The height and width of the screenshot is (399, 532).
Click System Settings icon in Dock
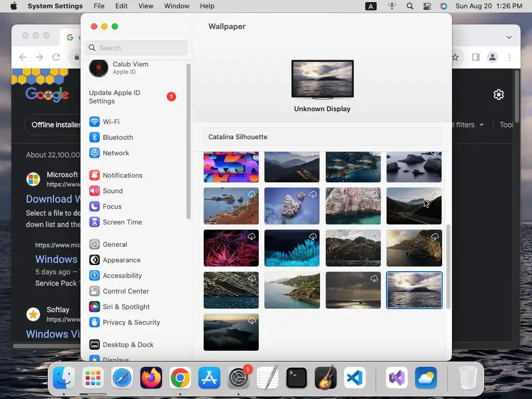[x=238, y=378]
